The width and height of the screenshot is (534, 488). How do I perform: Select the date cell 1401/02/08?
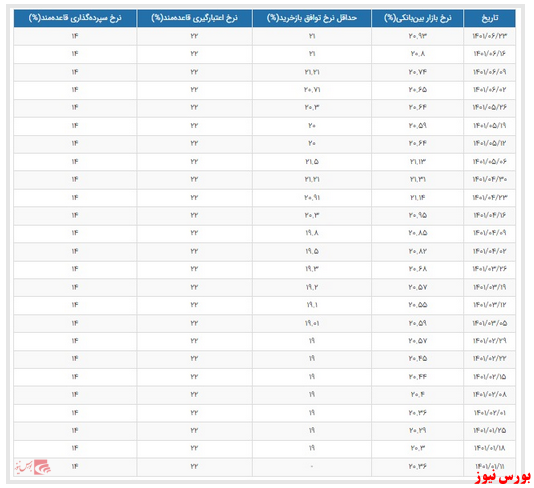(x=489, y=394)
